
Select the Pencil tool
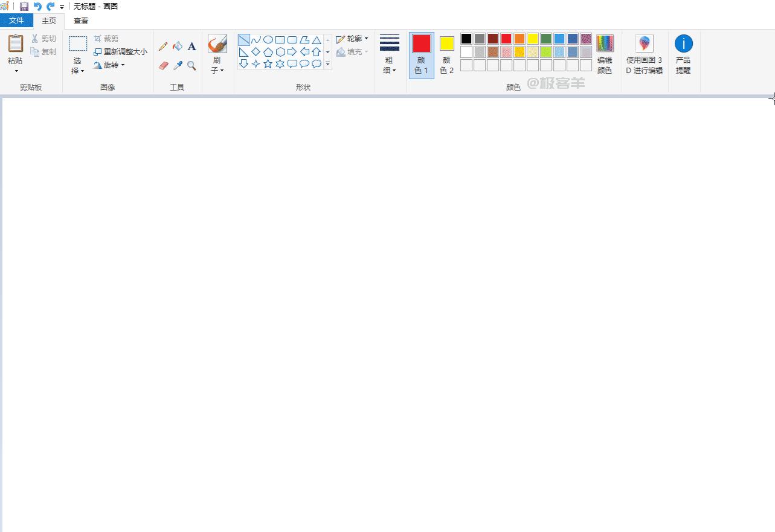click(163, 46)
